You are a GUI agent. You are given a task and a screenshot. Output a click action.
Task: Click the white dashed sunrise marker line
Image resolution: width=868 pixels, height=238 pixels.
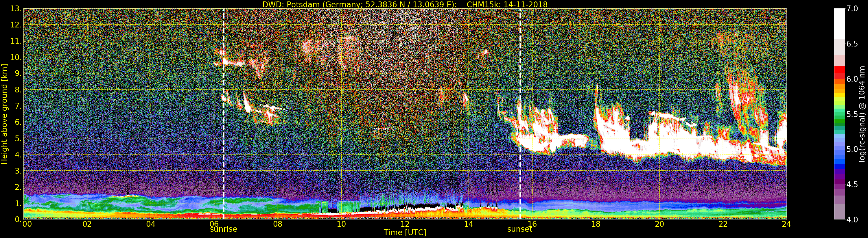click(223, 114)
